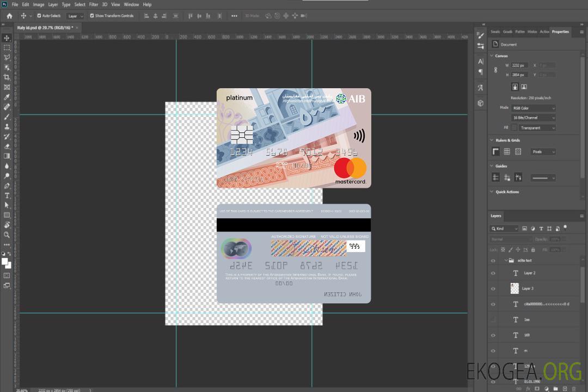588x392 pixels.
Task: Open the Auto-Select Layer dropdown
Action: pyautogui.click(x=75, y=16)
